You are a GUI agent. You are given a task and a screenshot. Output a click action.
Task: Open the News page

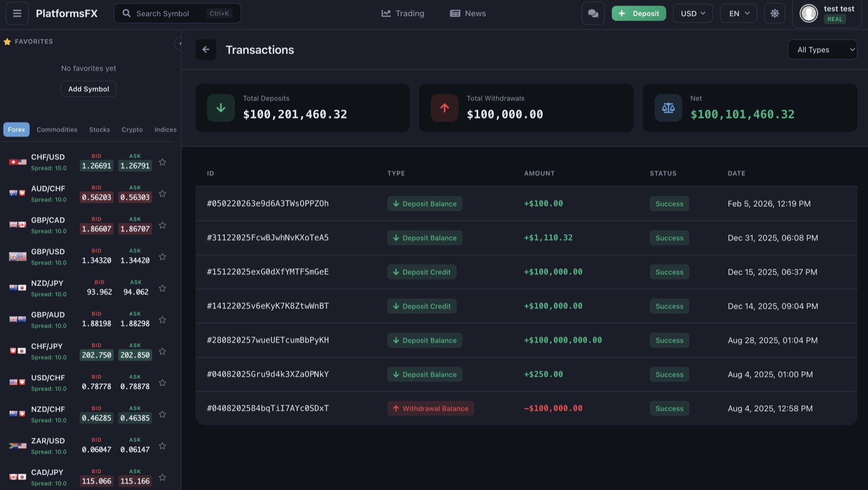[x=468, y=13]
